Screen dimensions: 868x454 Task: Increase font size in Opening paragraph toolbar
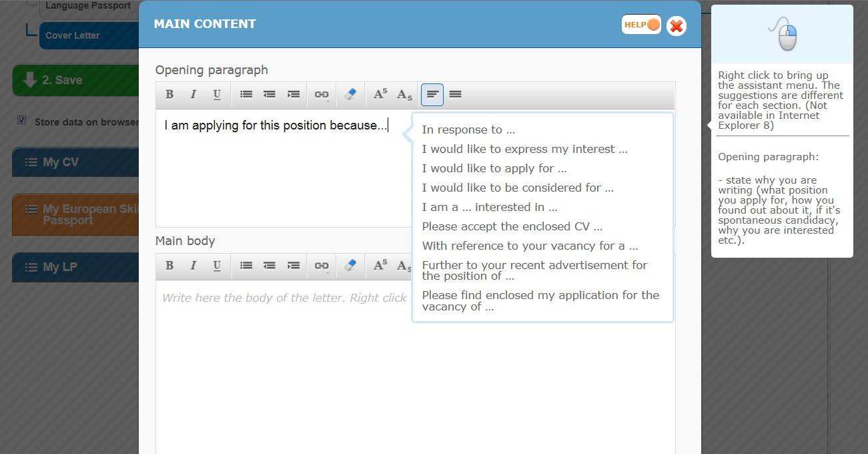[x=380, y=95]
